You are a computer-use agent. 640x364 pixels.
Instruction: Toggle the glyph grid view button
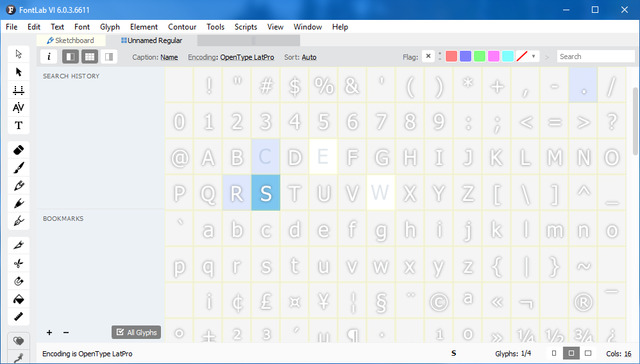pyautogui.click(x=89, y=57)
